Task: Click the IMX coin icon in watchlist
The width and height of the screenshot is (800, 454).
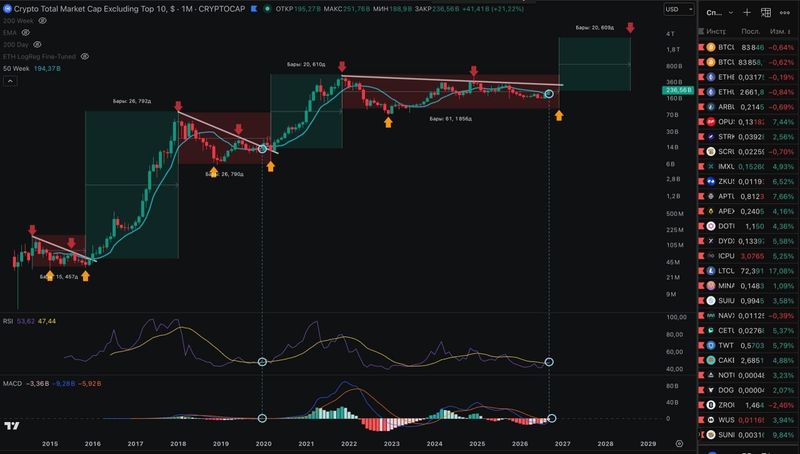Action: click(x=711, y=166)
